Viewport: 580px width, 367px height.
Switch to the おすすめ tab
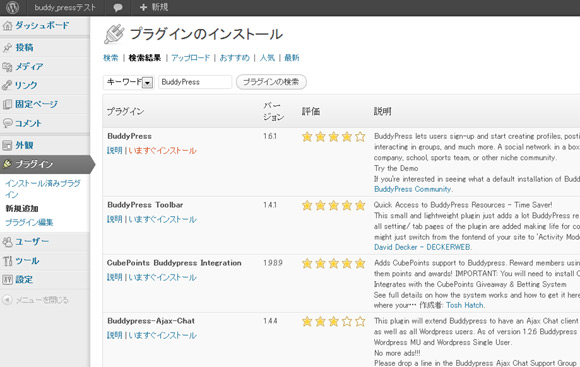coord(235,58)
